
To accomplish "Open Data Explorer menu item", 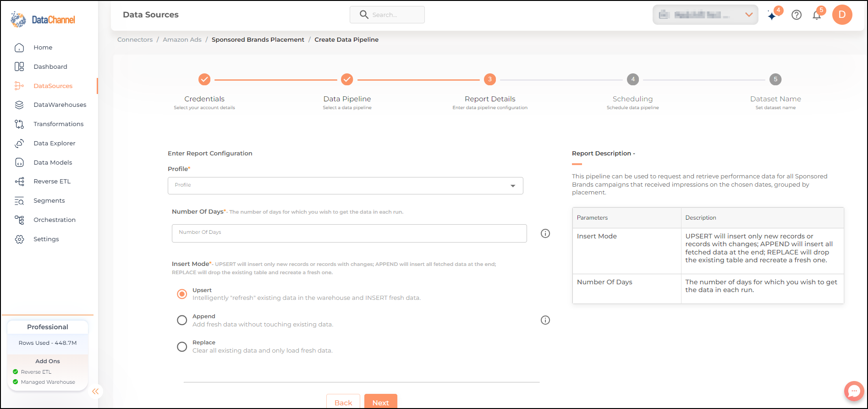I will pos(55,144).
